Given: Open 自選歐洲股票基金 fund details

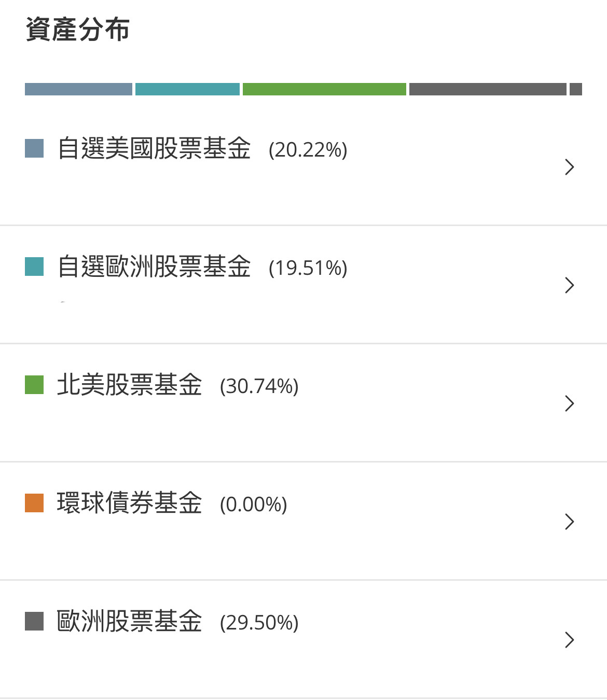Looking at the screenshot, I should coord(303,285).
